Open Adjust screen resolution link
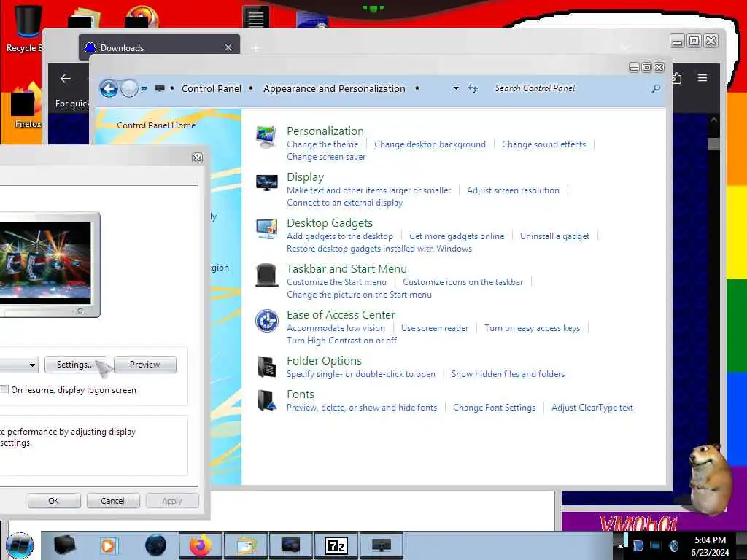 coord(513,190)
